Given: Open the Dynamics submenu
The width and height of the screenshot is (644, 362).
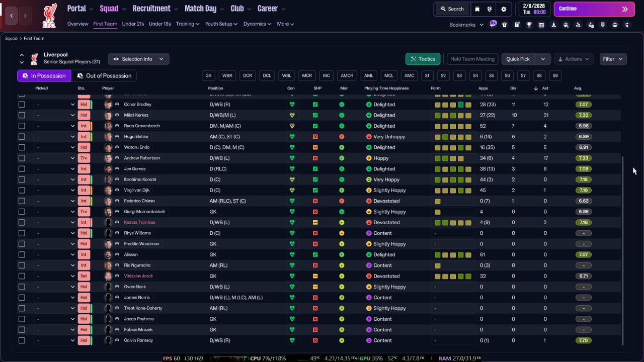Looking at the screenshot, I should coord(257,24).
